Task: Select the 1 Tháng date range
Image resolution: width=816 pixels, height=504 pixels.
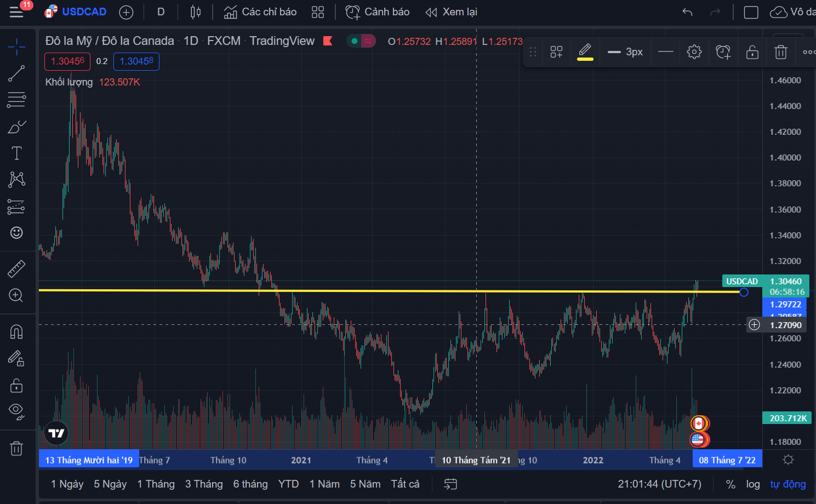Action: [156, 484]
